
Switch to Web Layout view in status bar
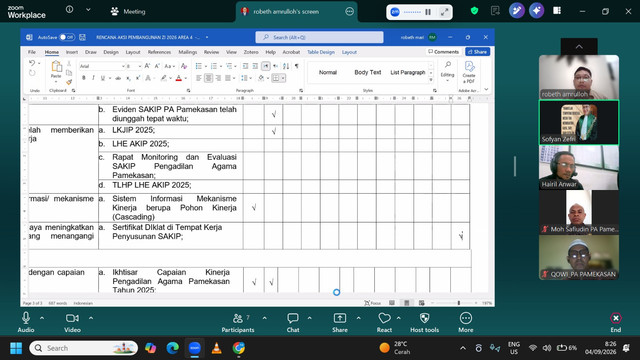(422, 303)
